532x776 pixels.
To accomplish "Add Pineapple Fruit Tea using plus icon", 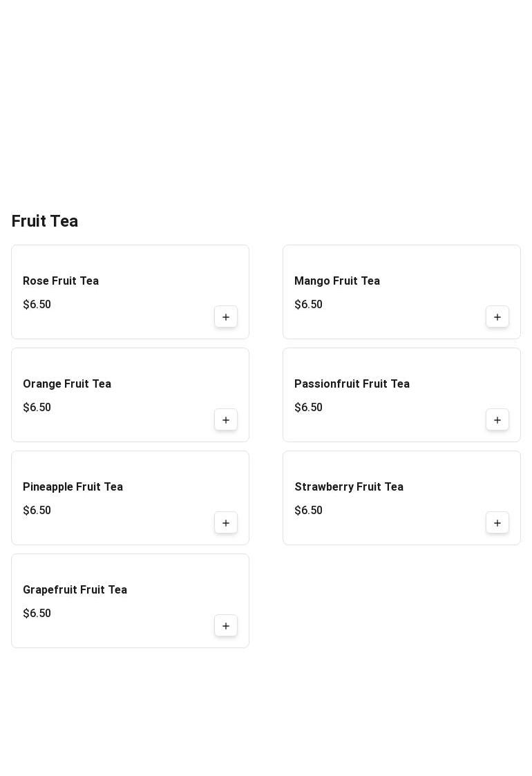I will [226, 523].
